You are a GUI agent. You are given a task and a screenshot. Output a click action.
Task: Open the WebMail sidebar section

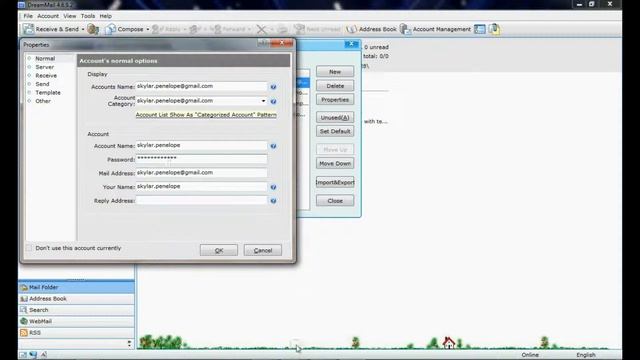[76, 322]
